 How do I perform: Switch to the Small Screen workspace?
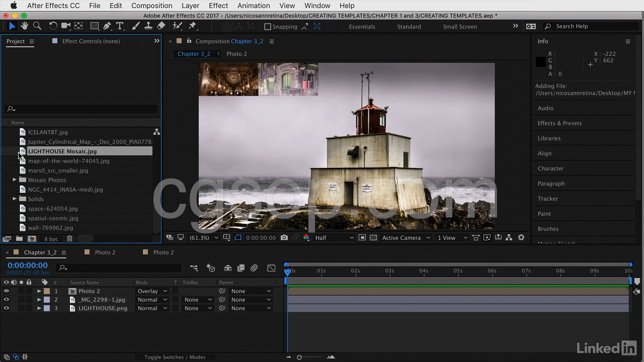459,27
